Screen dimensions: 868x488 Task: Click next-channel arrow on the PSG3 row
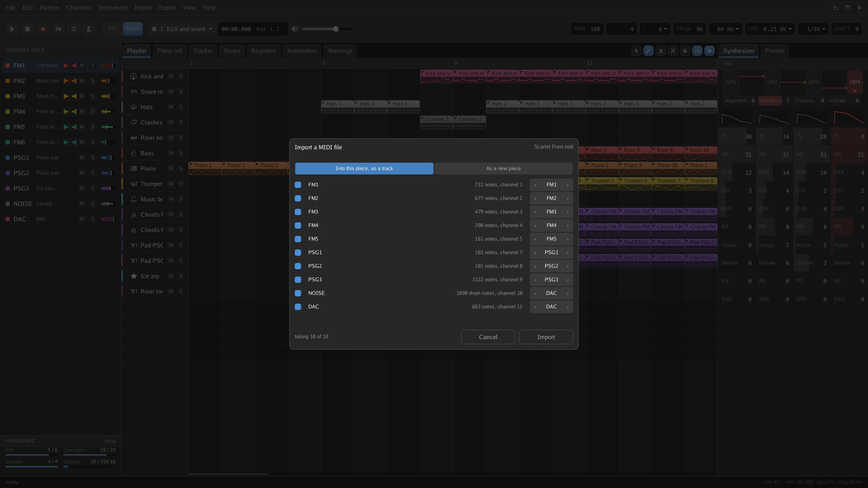(568, 280)
